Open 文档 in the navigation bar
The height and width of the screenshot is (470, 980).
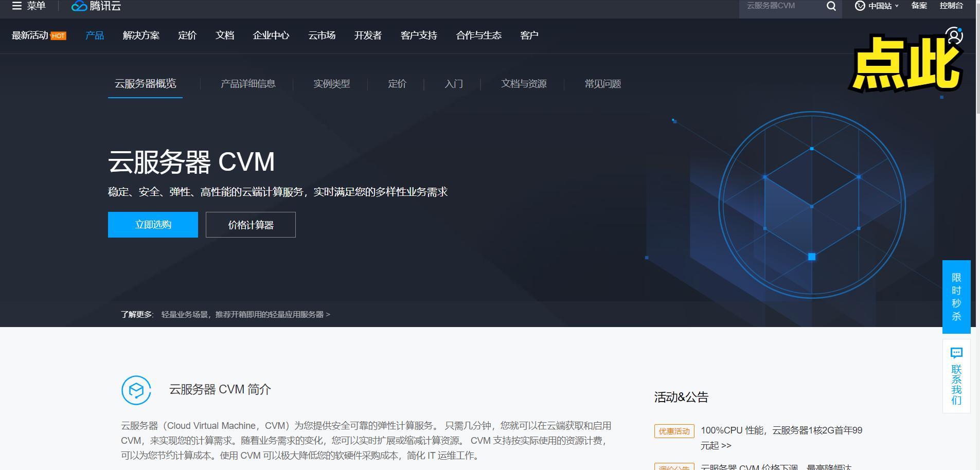point(225,35)
